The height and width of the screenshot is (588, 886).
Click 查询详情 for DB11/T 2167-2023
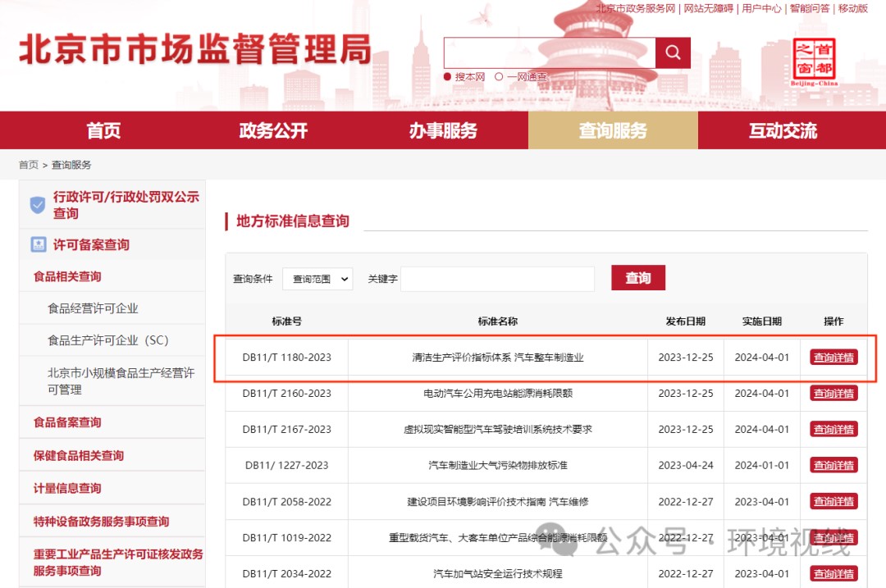(833, 429)
